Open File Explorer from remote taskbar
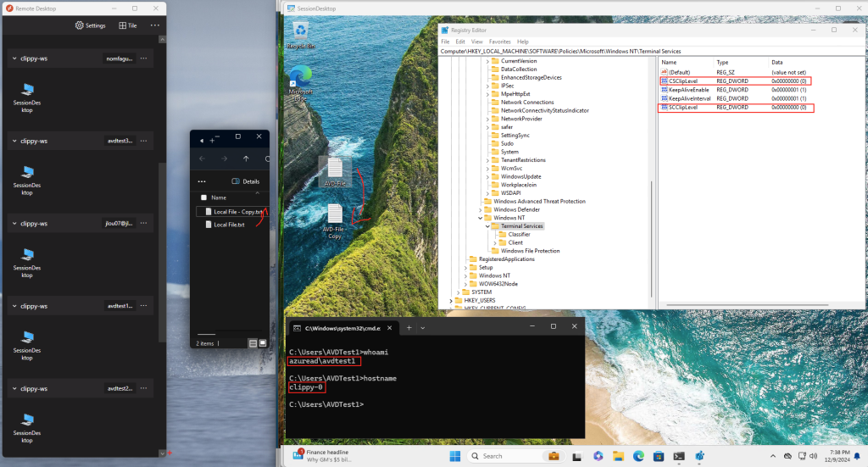The width and height of the screenshot is (868, 467). point(618,456)
